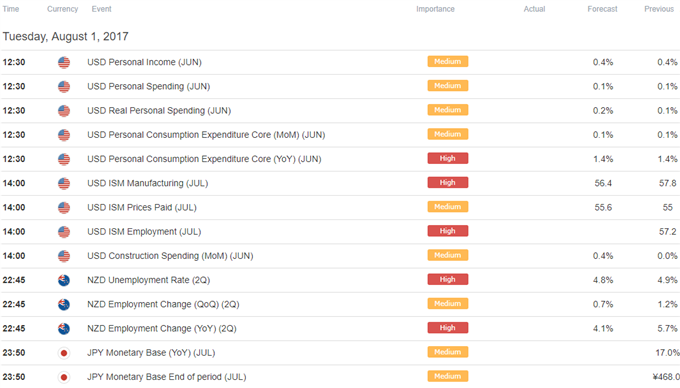
Task: Click the High badge for USD ISM Manufacturing
Action: tap(448, 183)
